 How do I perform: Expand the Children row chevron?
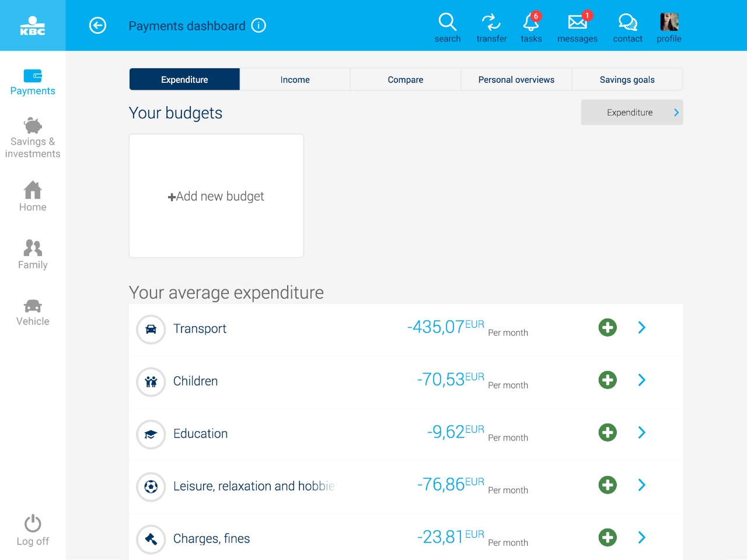click(642, 380)
